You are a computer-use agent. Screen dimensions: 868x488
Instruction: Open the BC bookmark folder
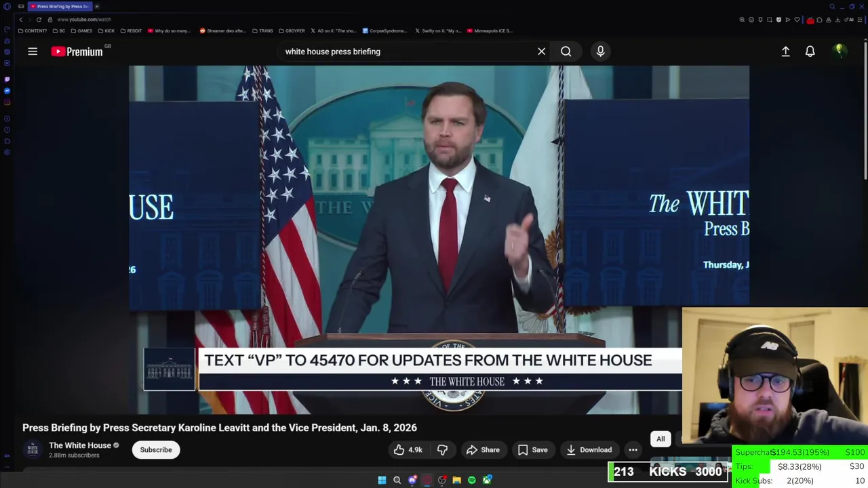coord(59,30)
